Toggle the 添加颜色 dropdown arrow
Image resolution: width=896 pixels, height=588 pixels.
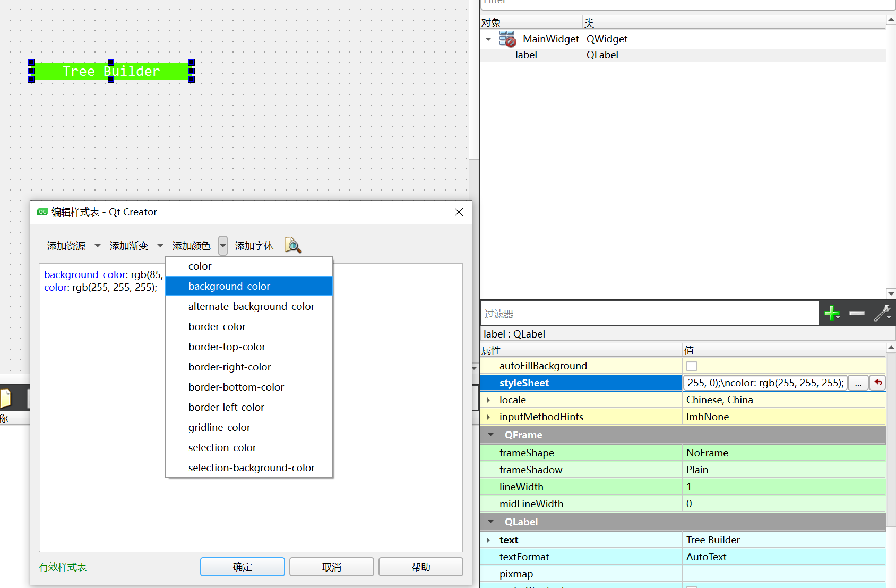click(x=223, y=246)
